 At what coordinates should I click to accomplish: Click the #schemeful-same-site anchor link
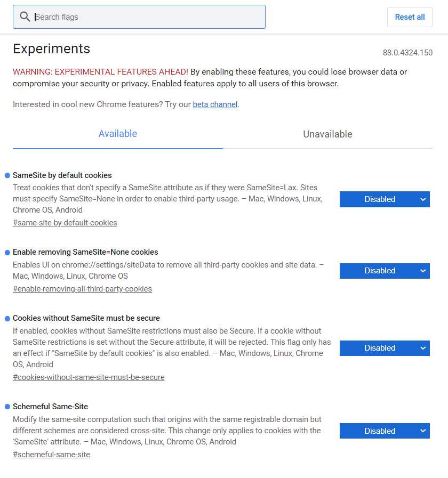click(52, 455)
